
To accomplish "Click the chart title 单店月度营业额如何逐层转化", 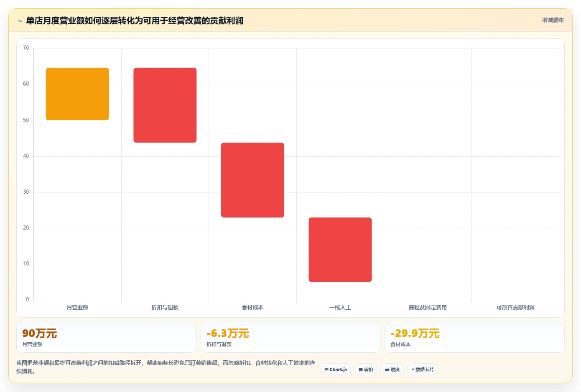I will (135, 20).
